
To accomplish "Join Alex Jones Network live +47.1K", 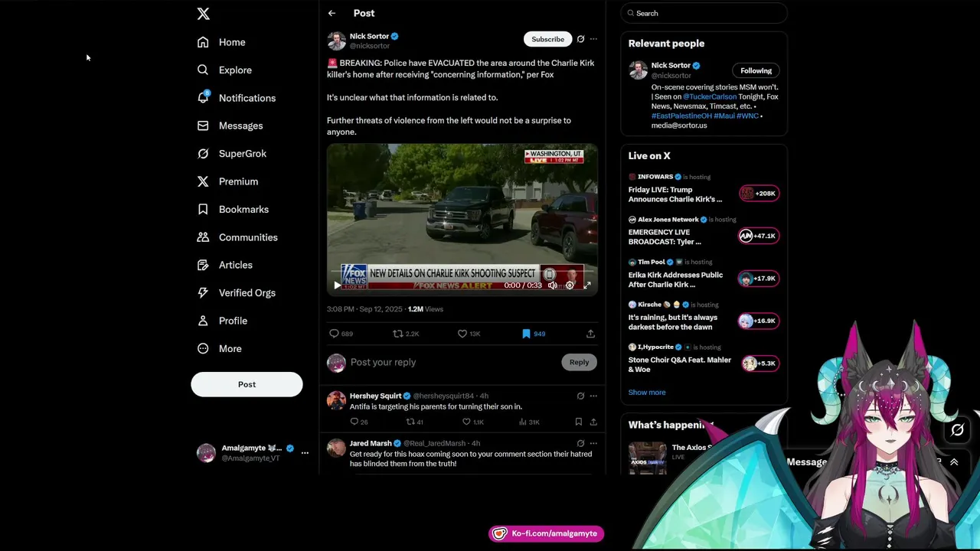I will pyautogui.click(x=759, y=236).
